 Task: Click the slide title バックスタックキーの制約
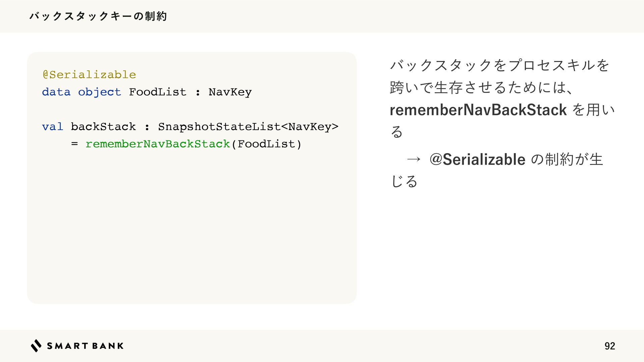click(98, 16)
